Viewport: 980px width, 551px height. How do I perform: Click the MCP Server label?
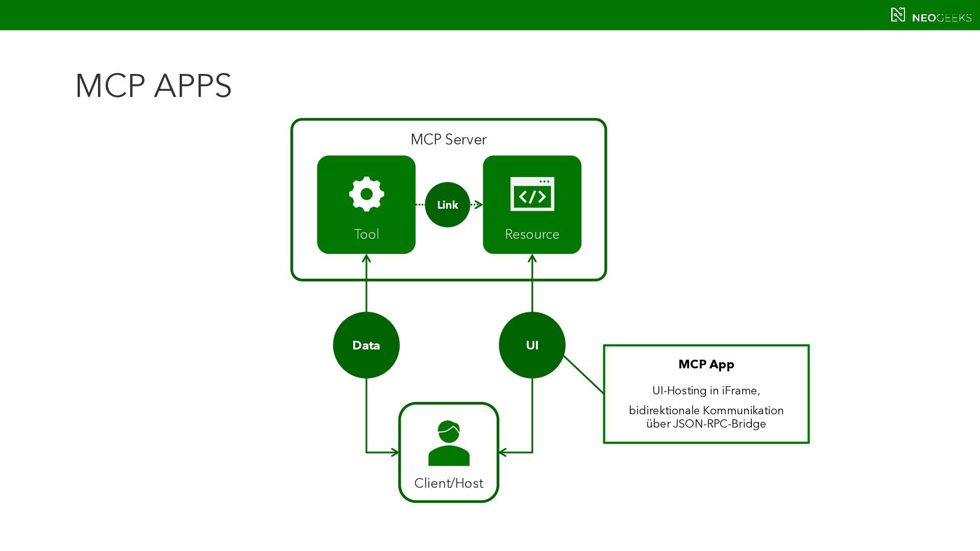[x=448, y=139]
